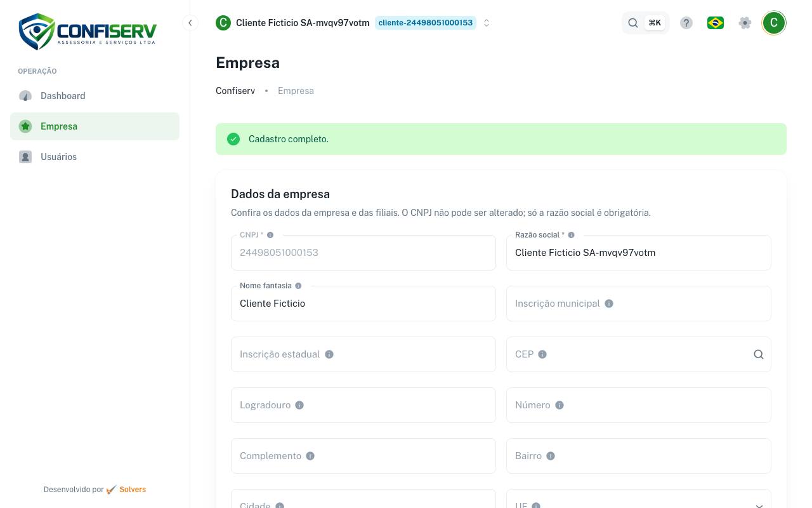Click the info icon beside Número
Viewport: 812px width, 508px height.
coord(560,405)
